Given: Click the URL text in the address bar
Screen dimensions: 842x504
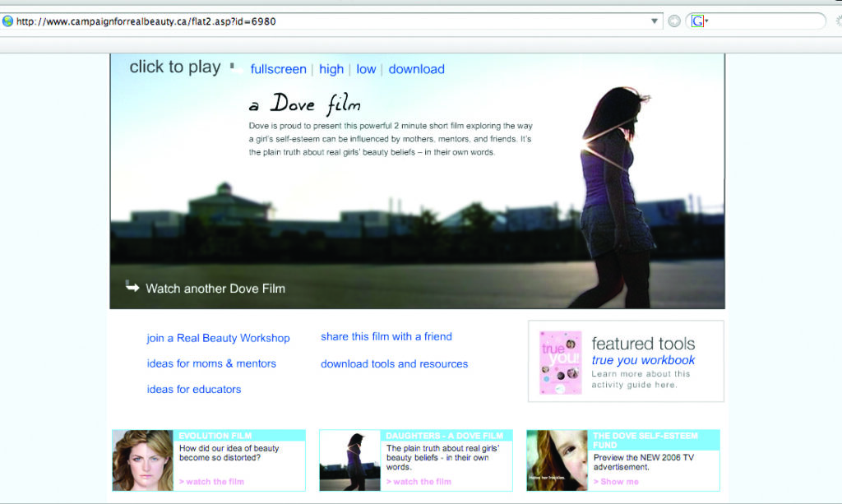Looking at the screenshot, I should pyautogui.click(x=146, y=21).
